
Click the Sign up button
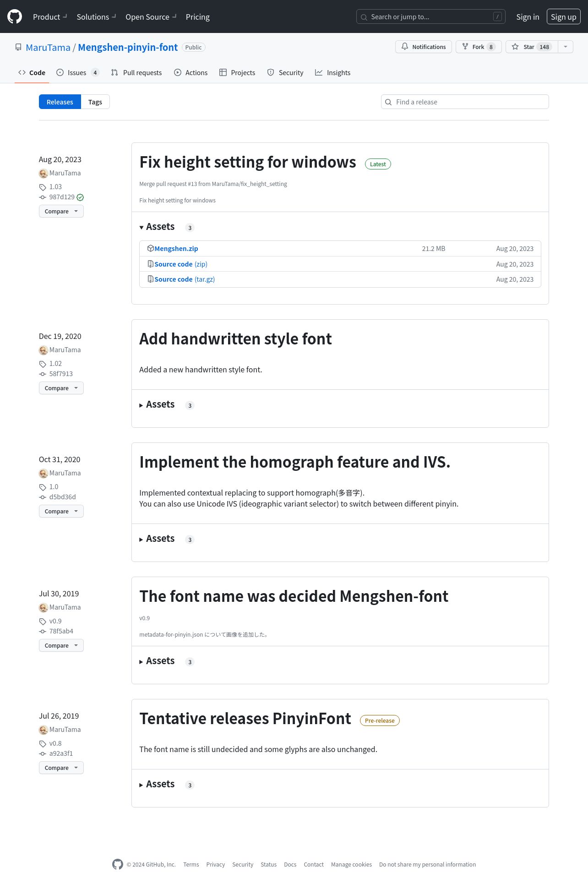[x=564, y=17]
